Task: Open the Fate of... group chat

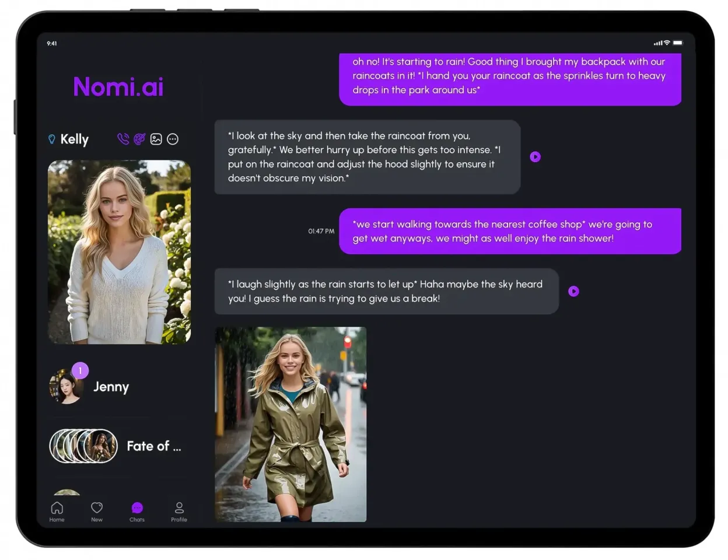Action: 153,446
